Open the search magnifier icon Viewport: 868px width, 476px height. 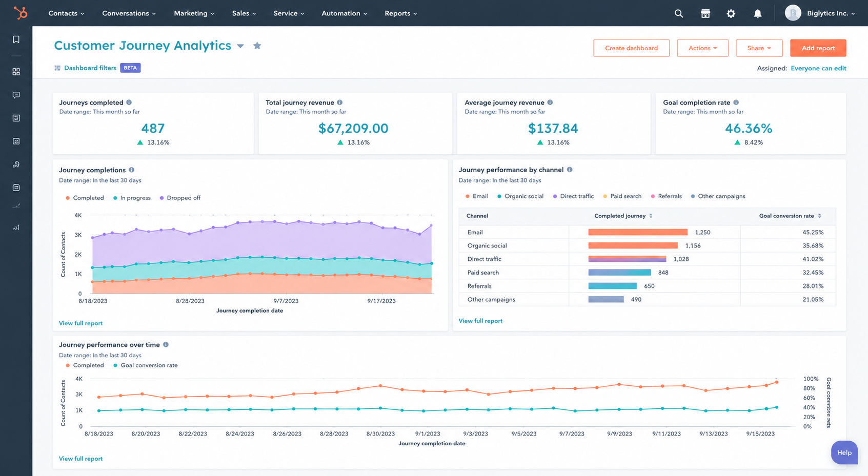tap(679, 13)
